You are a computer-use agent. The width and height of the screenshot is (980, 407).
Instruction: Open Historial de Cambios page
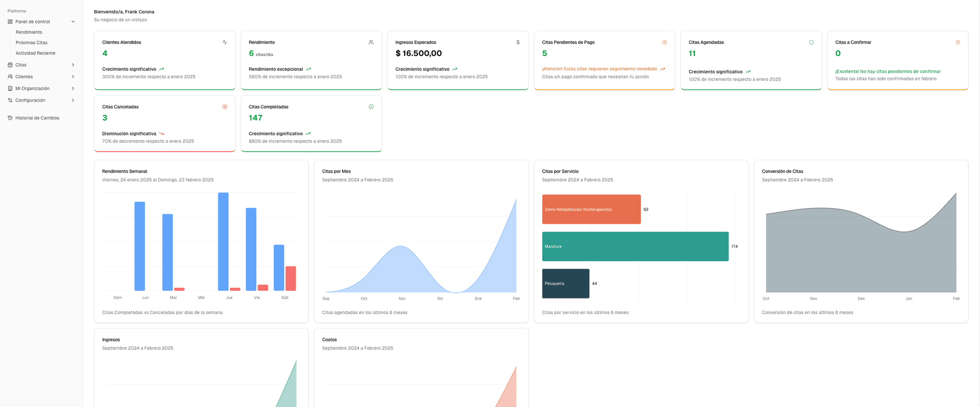37,118
